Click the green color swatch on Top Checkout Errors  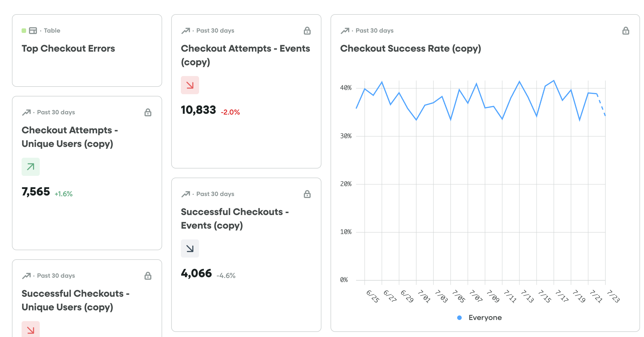pyautogui.click(x=24, y=31)
